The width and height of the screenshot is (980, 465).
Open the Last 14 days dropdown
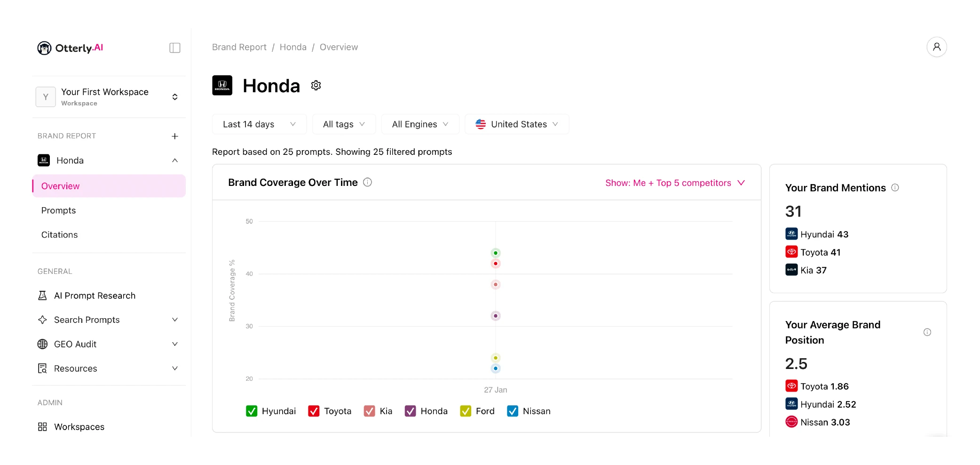coord(259,124)
